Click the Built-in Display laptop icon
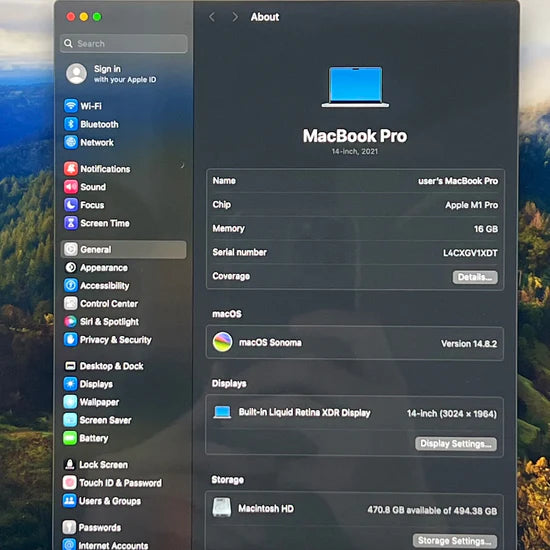Image resolution: width=550 pixels, height=550 pixels. 222,412
